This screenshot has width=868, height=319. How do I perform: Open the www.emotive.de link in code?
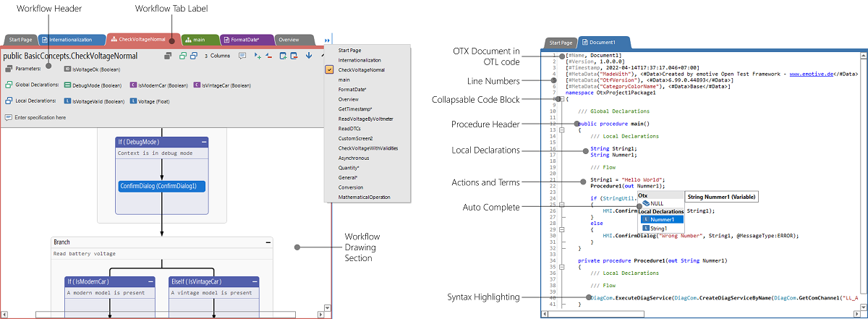pos(813,74)
